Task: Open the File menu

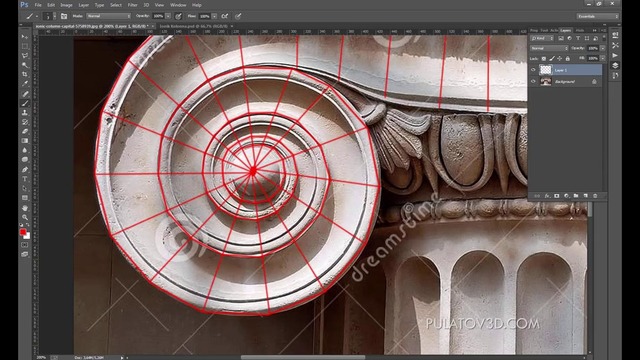Action: click(x=38, y=5)
